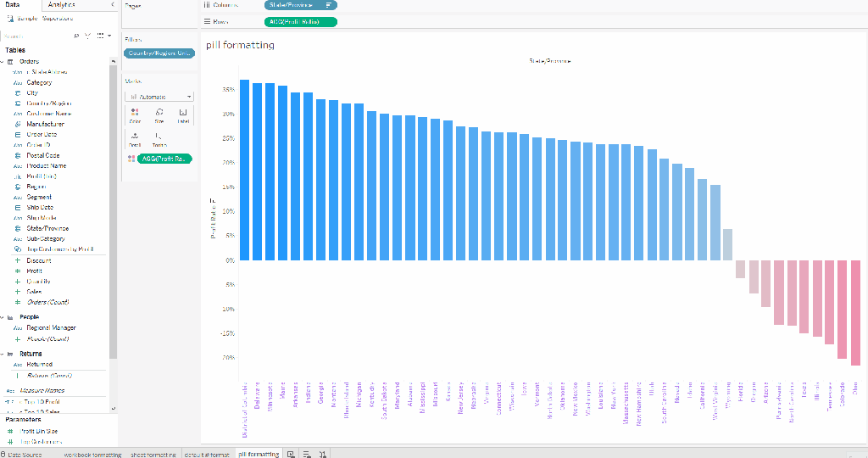
Task: Click the new story icon
Action: (x=322, y=454)
